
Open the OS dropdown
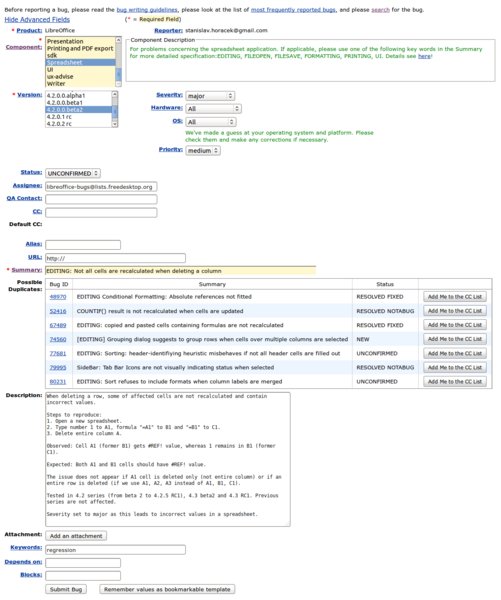pos(211,122)
